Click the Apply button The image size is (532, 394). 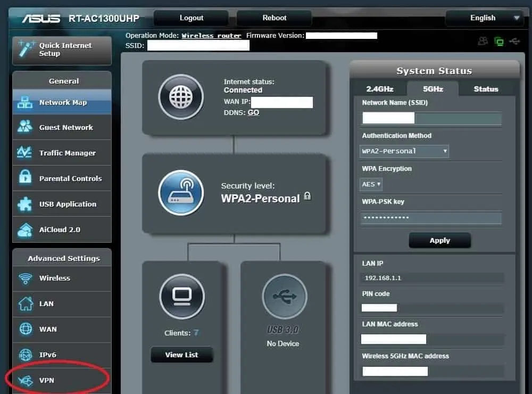440,241
